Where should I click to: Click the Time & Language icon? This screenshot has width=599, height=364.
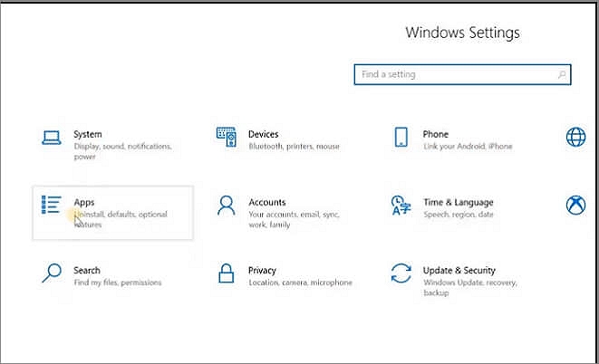pyautogui.click(x=401, y=206)
